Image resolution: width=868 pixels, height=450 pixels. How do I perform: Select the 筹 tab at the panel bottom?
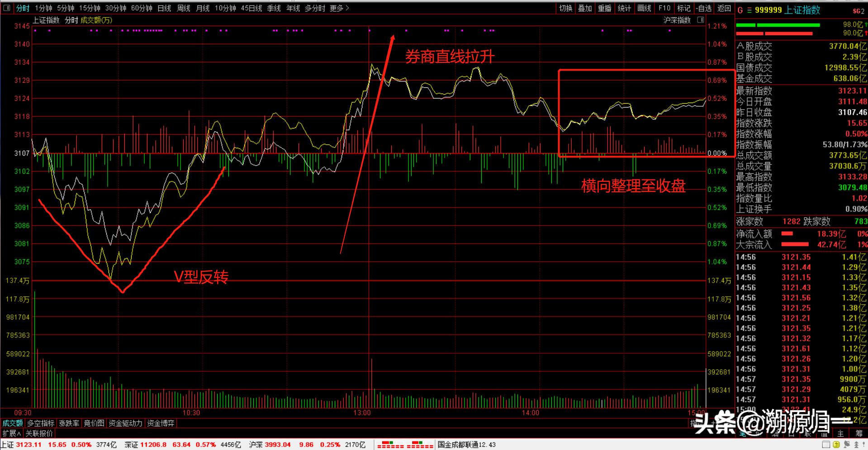point(859,433)
